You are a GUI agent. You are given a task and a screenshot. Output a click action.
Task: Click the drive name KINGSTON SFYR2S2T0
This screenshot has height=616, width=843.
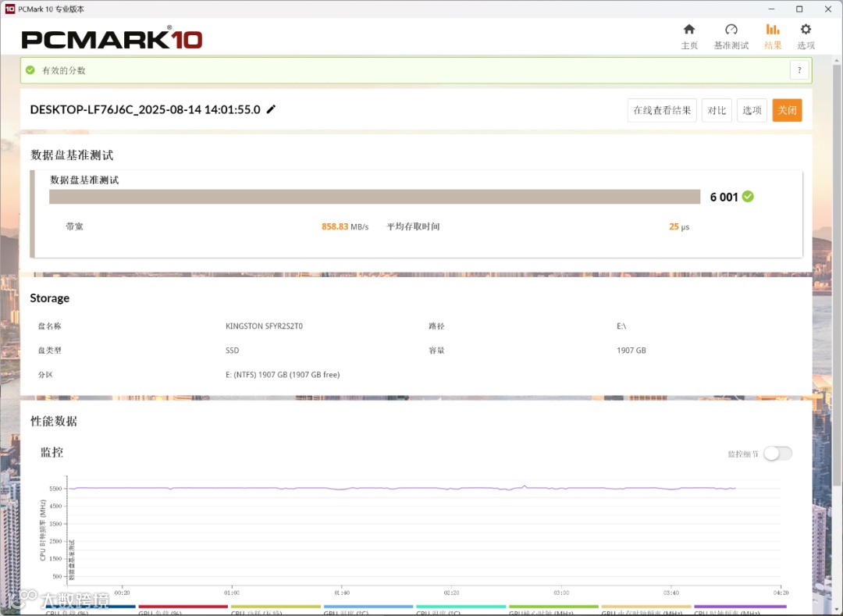(264, 326)
